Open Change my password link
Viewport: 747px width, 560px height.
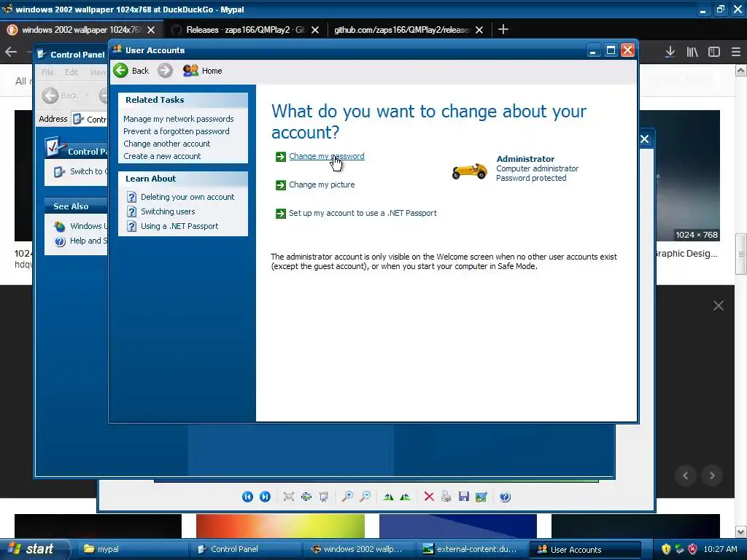tap(326, 156)
